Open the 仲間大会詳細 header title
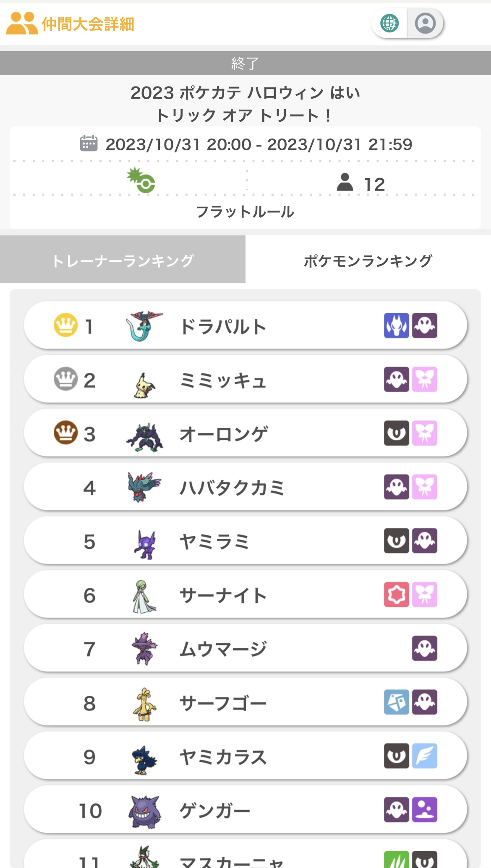491x868 pixels. point(88,24)
